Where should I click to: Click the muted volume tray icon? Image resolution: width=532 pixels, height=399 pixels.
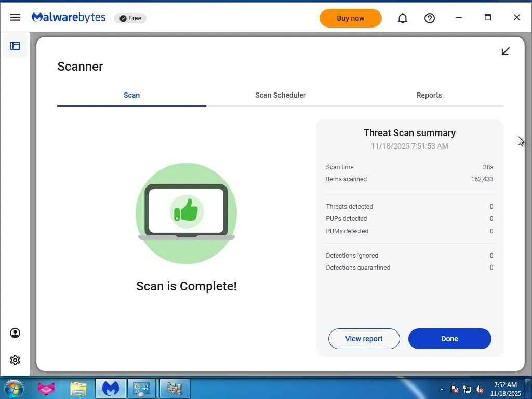point(480,389)
